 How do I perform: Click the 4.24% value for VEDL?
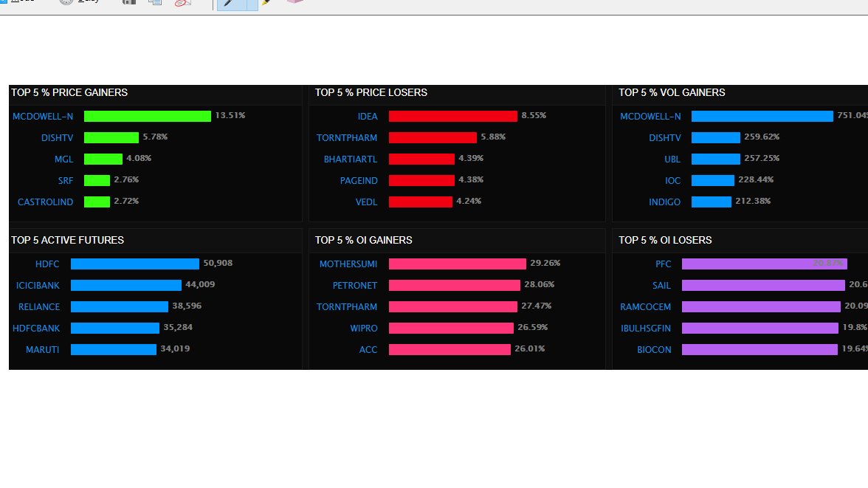468,201
